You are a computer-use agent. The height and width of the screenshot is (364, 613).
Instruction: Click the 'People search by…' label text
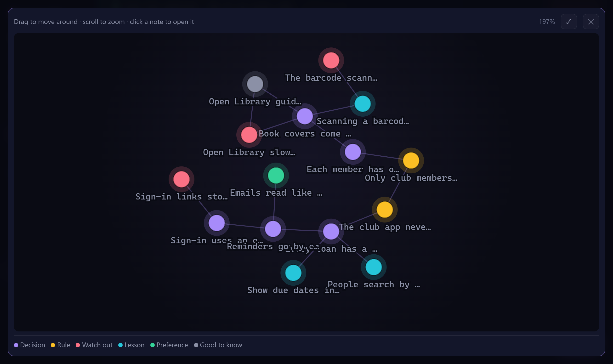[x=374, y=284]
